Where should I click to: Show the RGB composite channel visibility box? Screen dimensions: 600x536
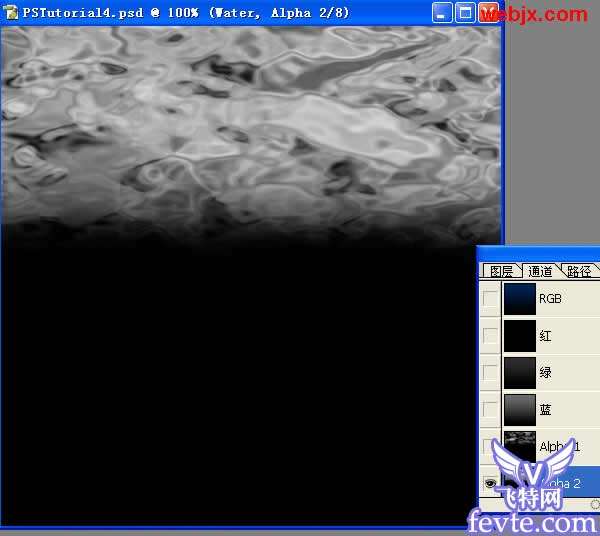click(490, 299)
